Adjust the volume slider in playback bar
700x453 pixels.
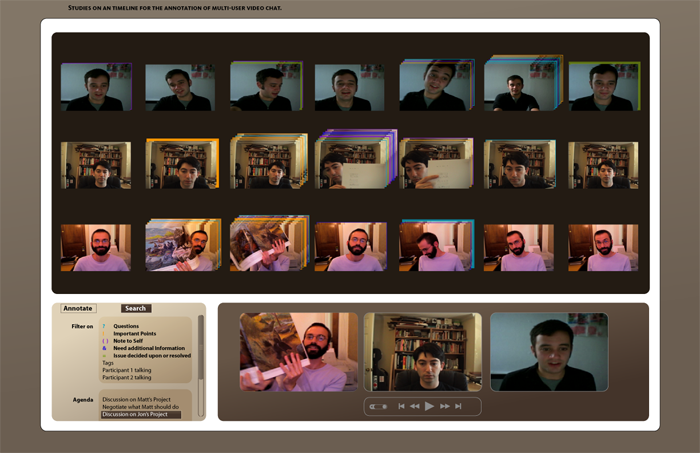click(379, 406)
